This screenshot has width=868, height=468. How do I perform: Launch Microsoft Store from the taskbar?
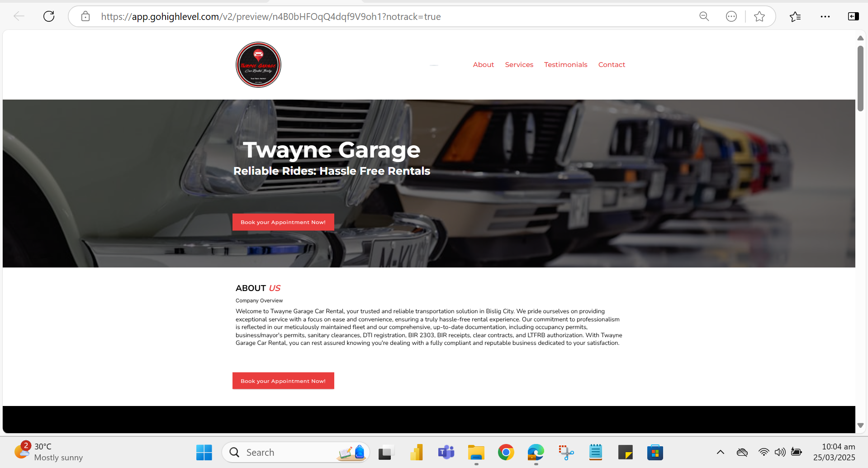(x=655, y=452)
